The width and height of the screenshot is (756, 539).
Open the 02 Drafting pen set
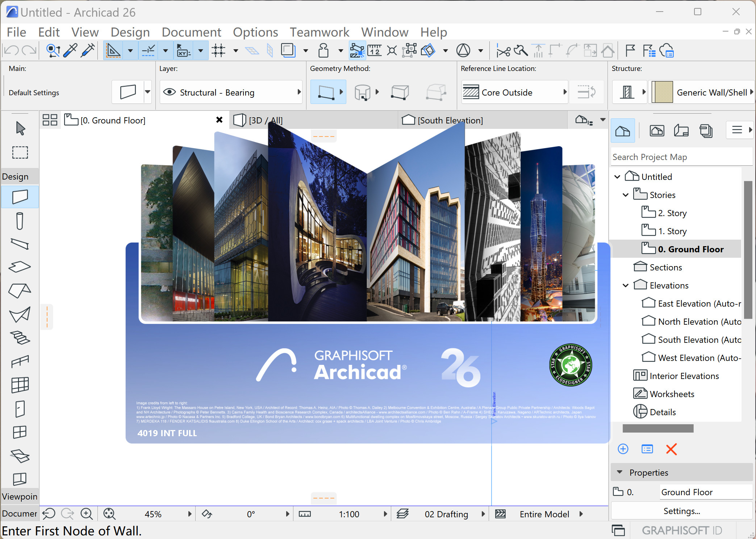[x=446, y=514]
